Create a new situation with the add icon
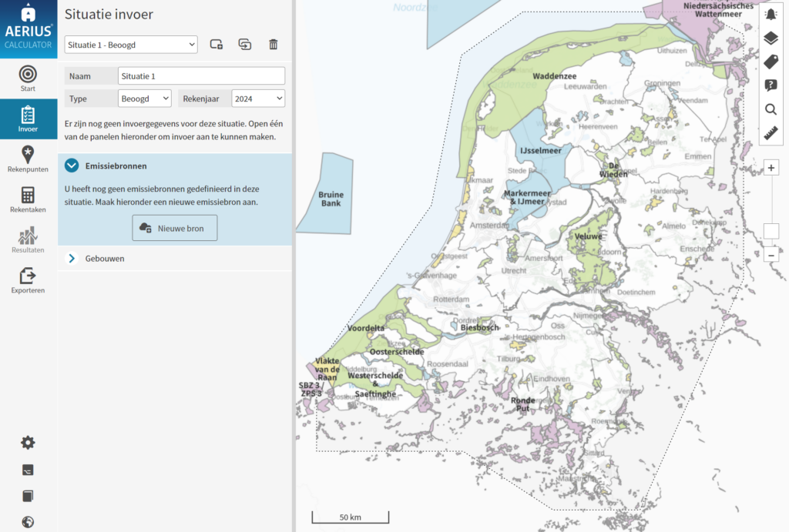This screenshot has height=532, width=789. pos(216,44)
